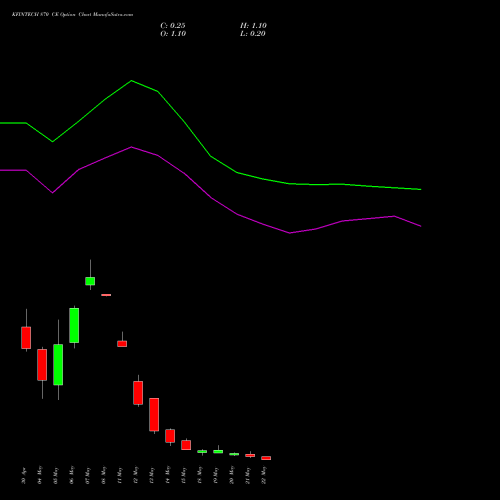Click the 18 May date label

(200, 475)
